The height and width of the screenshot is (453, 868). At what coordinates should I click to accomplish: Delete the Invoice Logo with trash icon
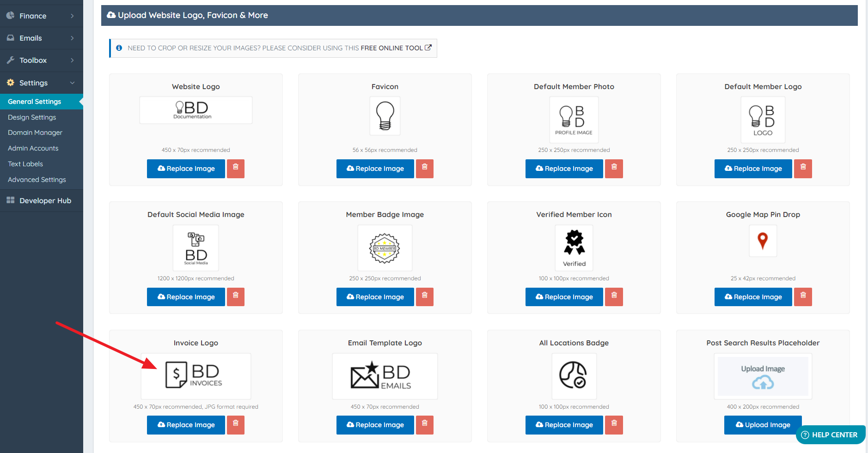point(235,425)
